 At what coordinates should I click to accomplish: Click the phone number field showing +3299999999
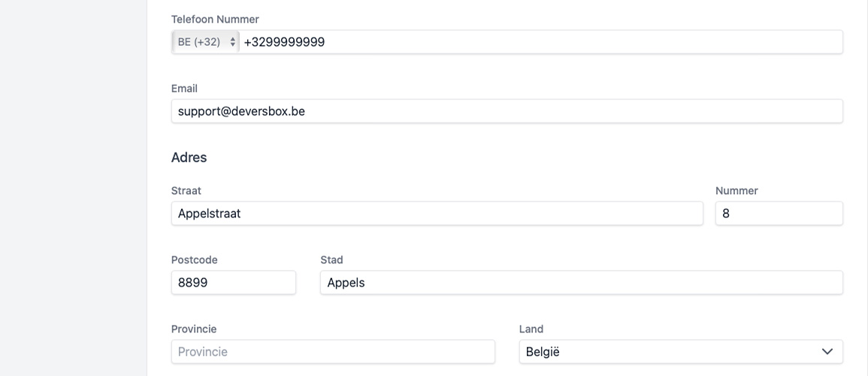[x=540, y=42]
